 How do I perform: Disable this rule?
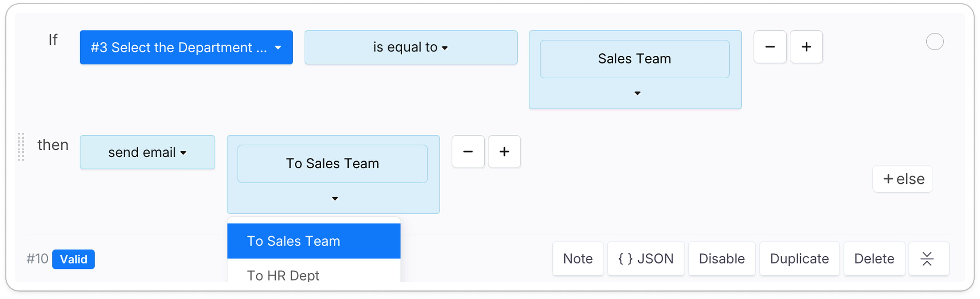click(x=721, y=259)
